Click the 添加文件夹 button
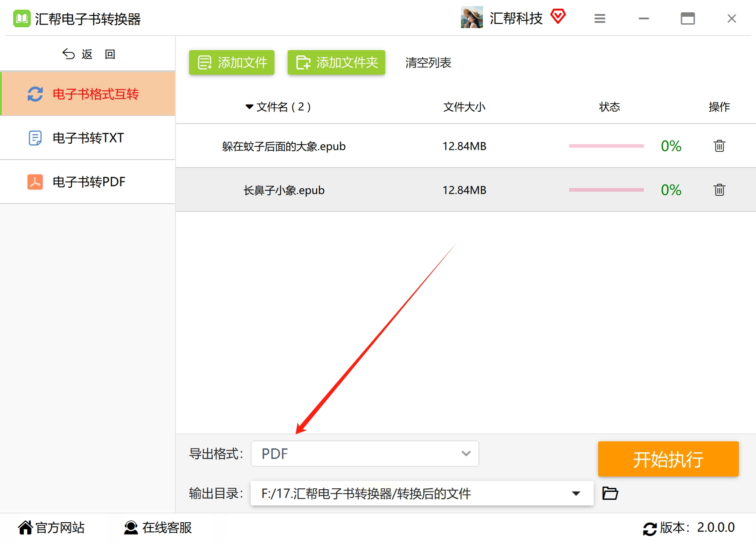Screen dimensions: 756x542 coord(336,62)
